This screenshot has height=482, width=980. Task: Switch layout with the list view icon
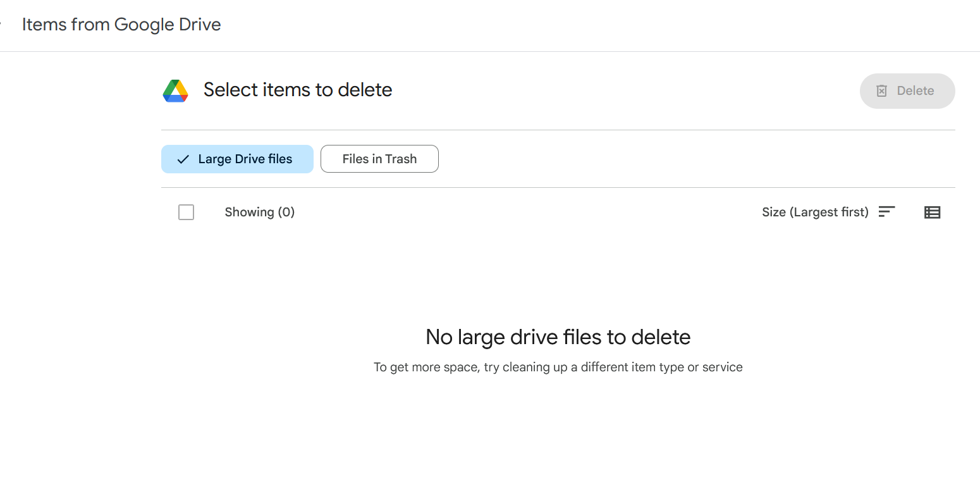(x=932, y=213)
